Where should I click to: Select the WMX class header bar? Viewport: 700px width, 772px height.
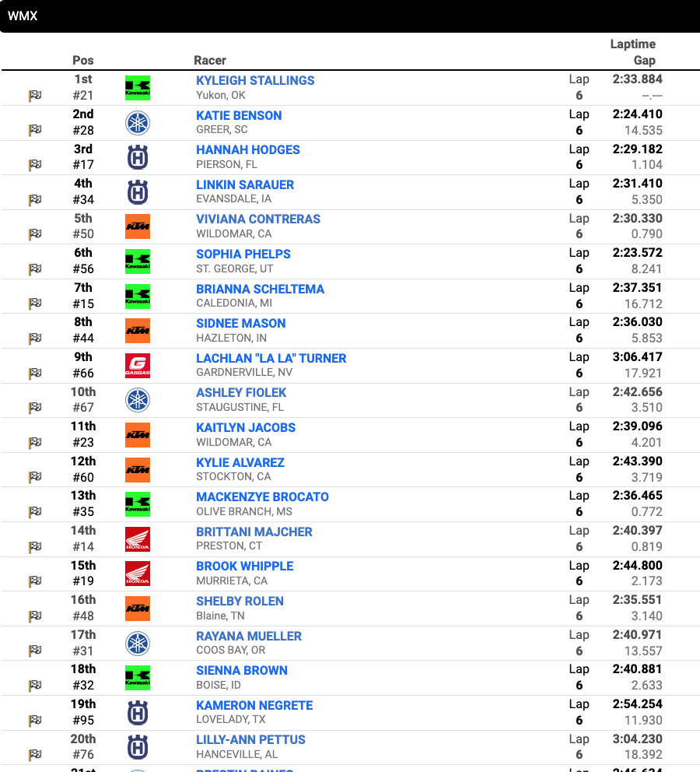[x=350, y=16]
